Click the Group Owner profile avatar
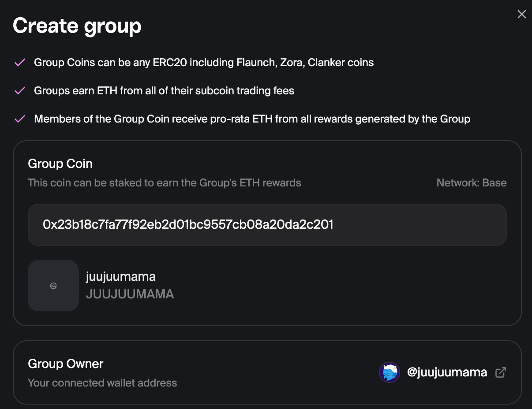532x409 pixels. [x=389, y=372]
